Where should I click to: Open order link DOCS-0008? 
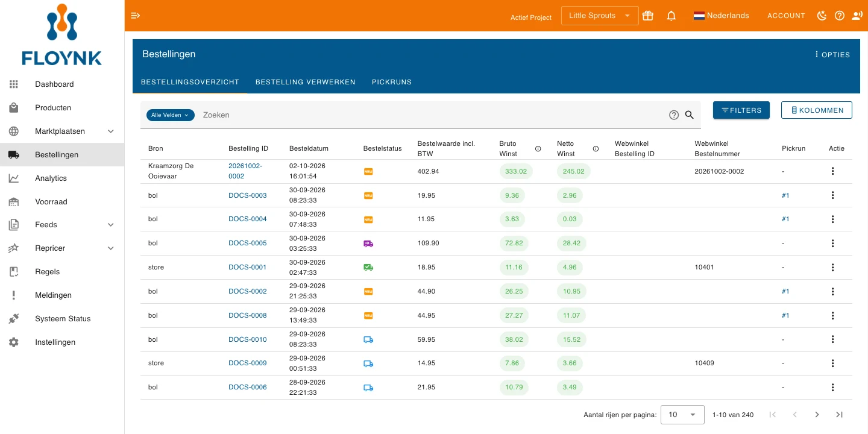248,315
